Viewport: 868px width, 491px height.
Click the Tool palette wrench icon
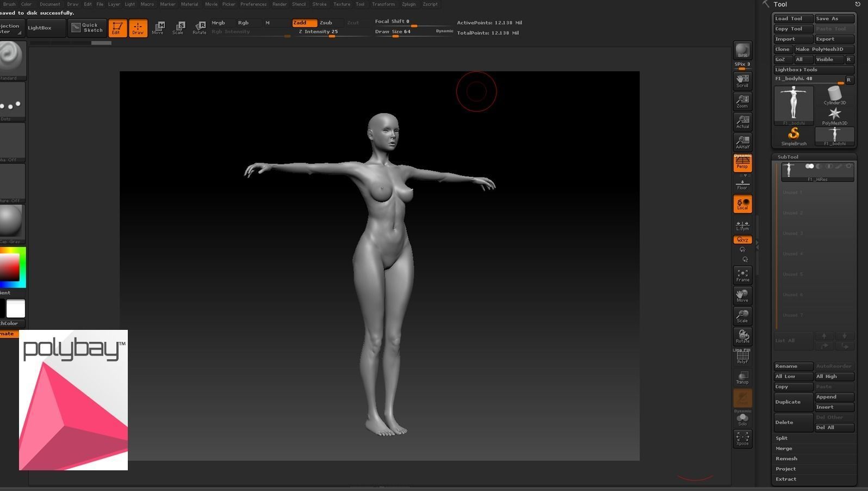(x=766, y=4)
